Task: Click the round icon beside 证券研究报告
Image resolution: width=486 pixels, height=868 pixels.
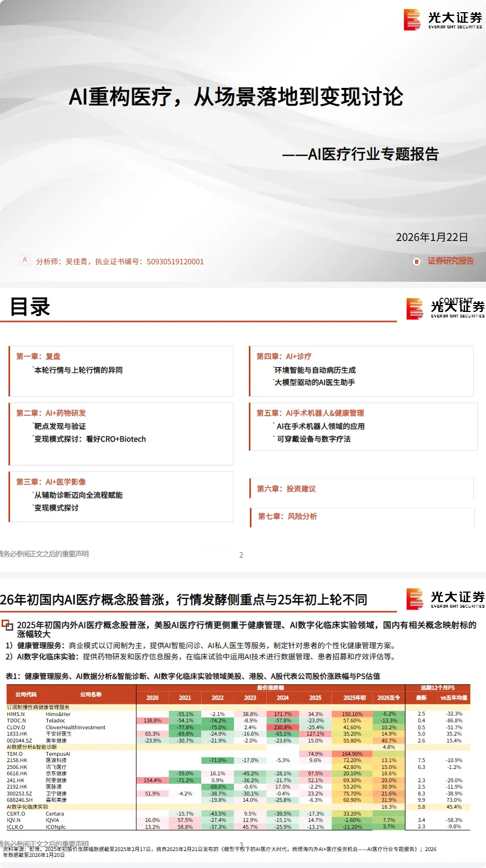Action: pyautogui.click(x=416, y=261)
